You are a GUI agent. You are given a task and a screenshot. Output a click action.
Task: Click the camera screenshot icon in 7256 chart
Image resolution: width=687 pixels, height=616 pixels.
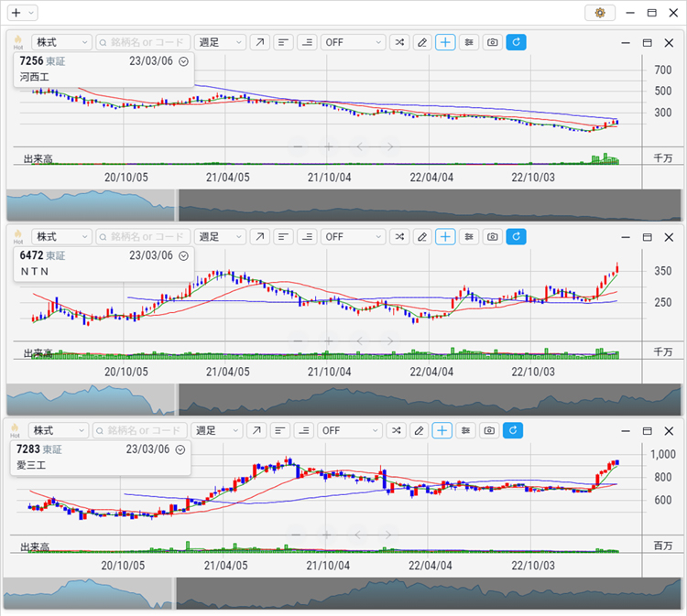click(493, 42)
